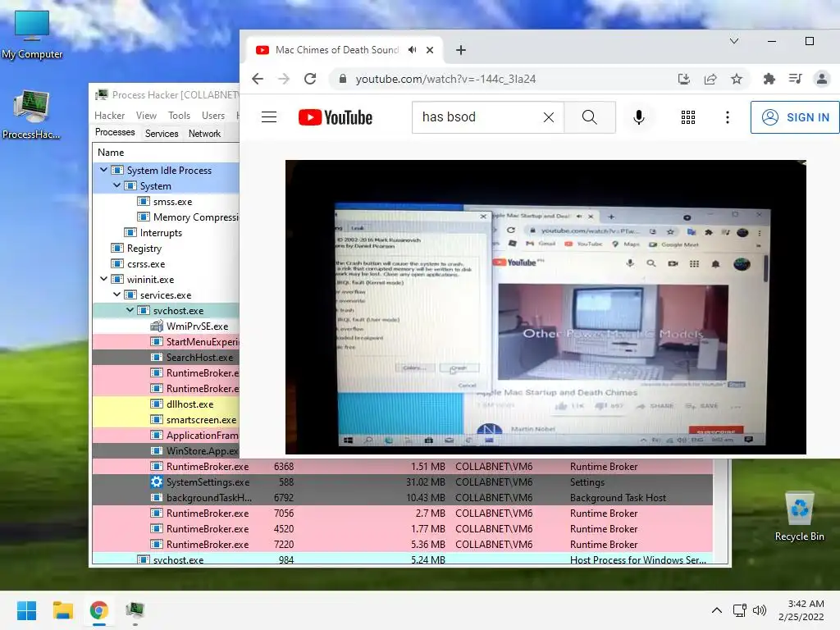Select SearchHost.exe process row
Image resolution: width=840 pixels, height=630 pixels.
pyautogui.click(x=166, y=357)
